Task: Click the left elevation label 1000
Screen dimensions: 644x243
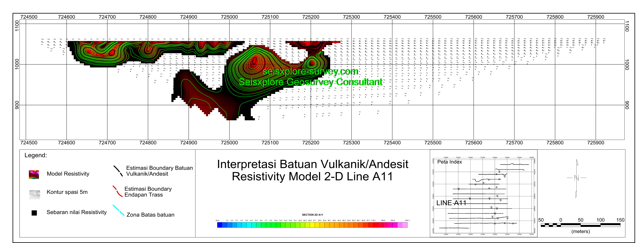Action: 17,64
